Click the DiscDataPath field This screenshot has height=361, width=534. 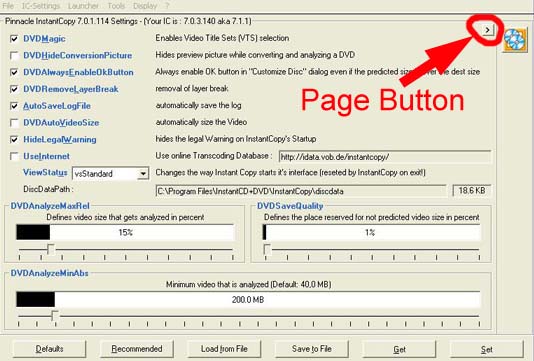point(301,191)
